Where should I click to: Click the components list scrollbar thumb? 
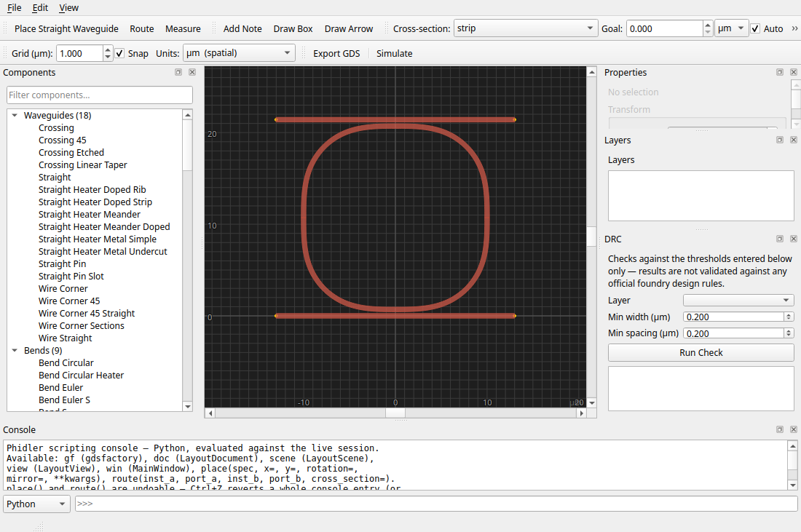coord(187,146)
